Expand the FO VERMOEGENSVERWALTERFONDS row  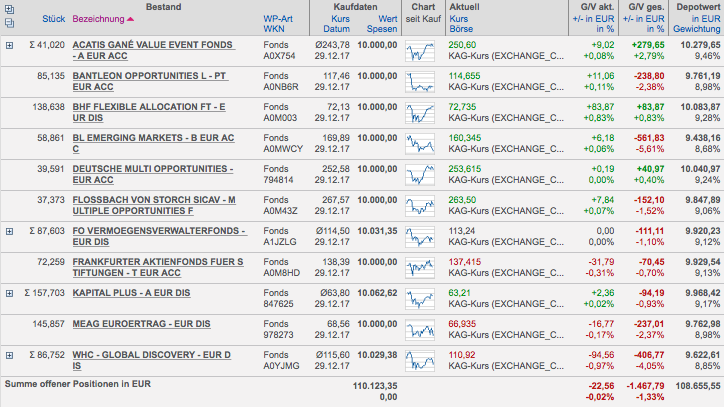click(9, 231)
